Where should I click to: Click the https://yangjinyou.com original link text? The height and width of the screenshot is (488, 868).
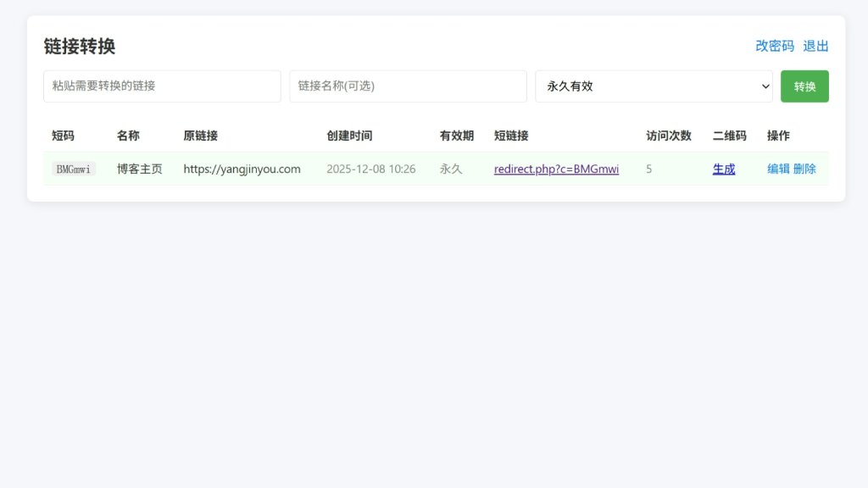point(242,169)
